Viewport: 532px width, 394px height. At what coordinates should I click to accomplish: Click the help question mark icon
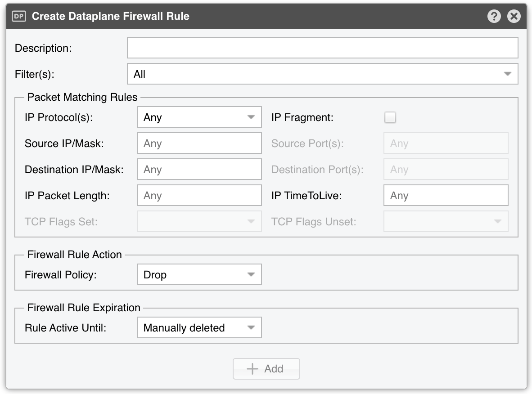(x=494, y=16)
